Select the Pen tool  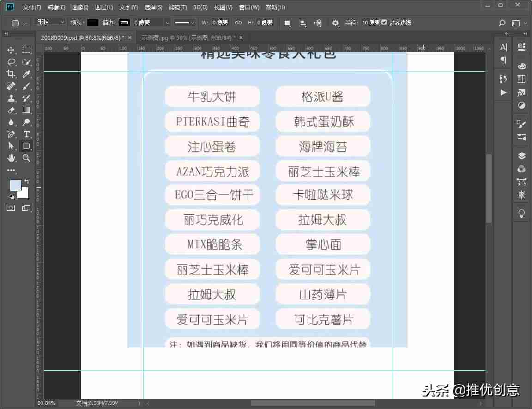point(11,134)
